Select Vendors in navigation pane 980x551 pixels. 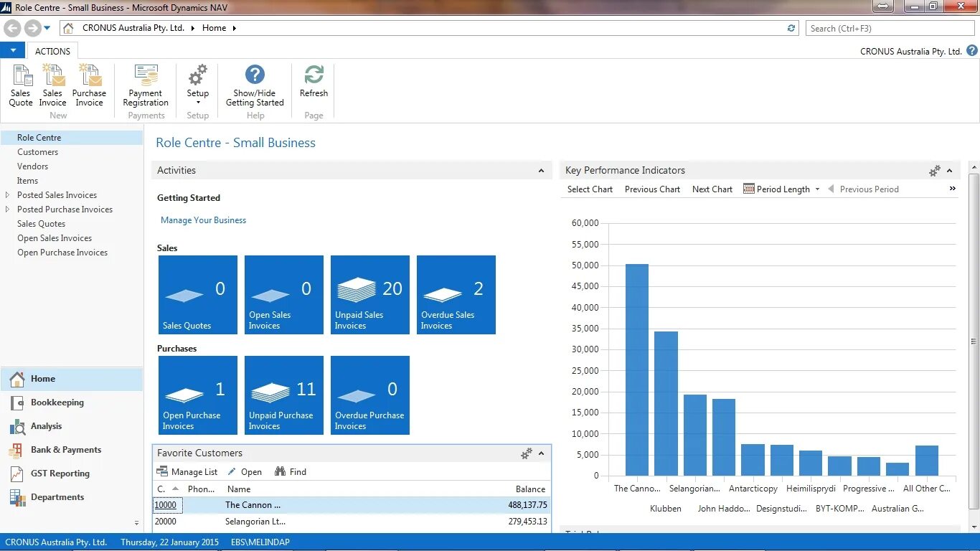[33, 166]
